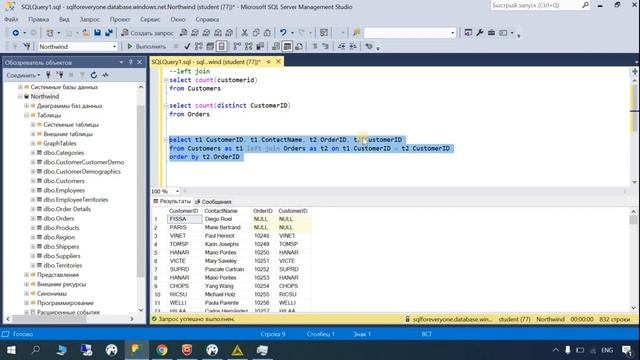This screenshot has height=360, width=640.
Task: Click the OrderID column header
Action: (262, 211)
